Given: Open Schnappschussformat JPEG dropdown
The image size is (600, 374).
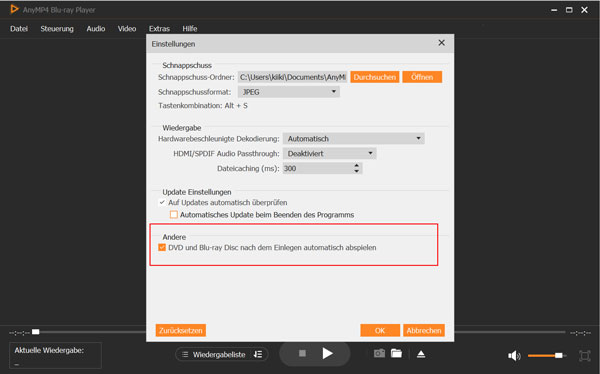Looking at the screenshot, I should pyautogui.click(x=289, y=92).
